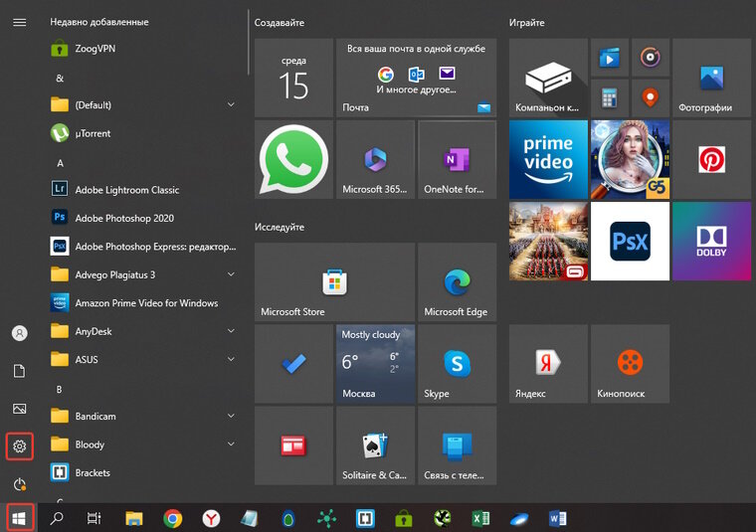
Task: Open Task View on the taskbar
Action: point(94,518)
